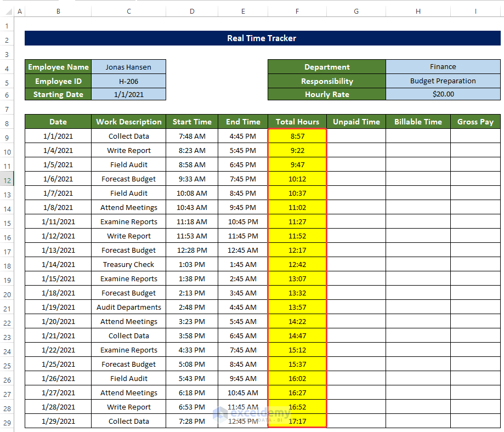Select the Audit Departments cell
The height and width of the screenshot is (432, 504).
tap(128, 307)
